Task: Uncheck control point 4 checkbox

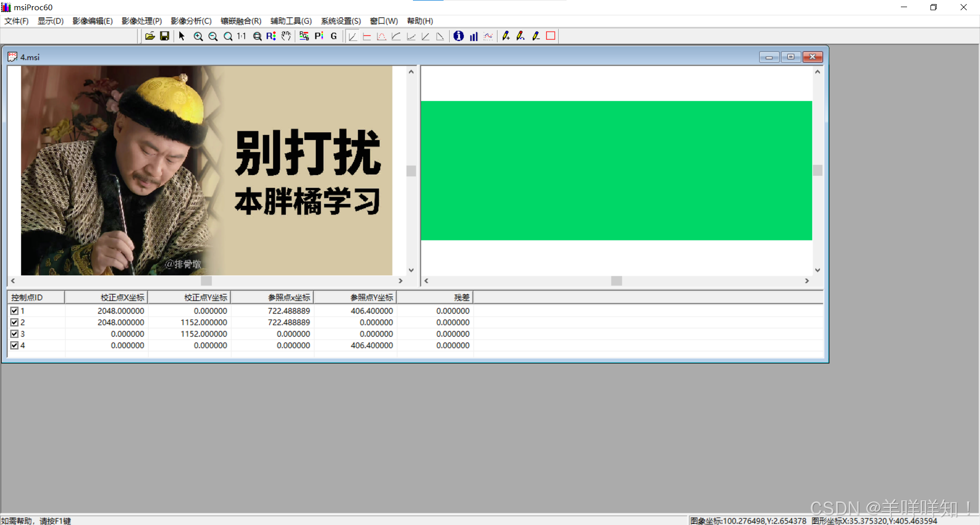Action: click(14, 345)
